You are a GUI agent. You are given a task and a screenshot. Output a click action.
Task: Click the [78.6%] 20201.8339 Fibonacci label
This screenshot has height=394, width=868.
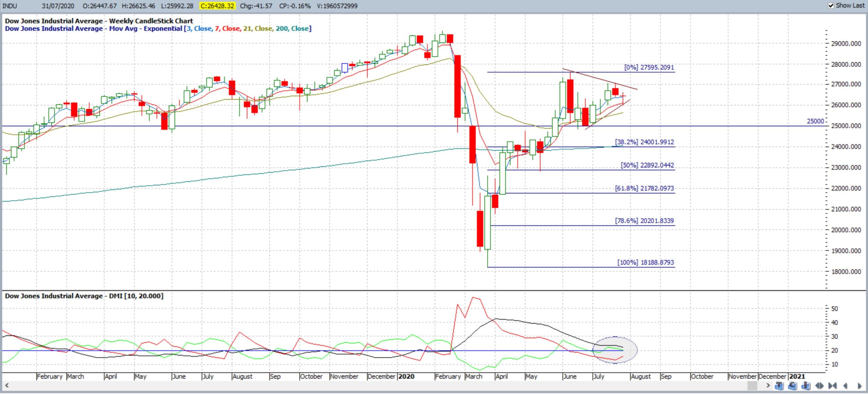[x=644, y=221]
